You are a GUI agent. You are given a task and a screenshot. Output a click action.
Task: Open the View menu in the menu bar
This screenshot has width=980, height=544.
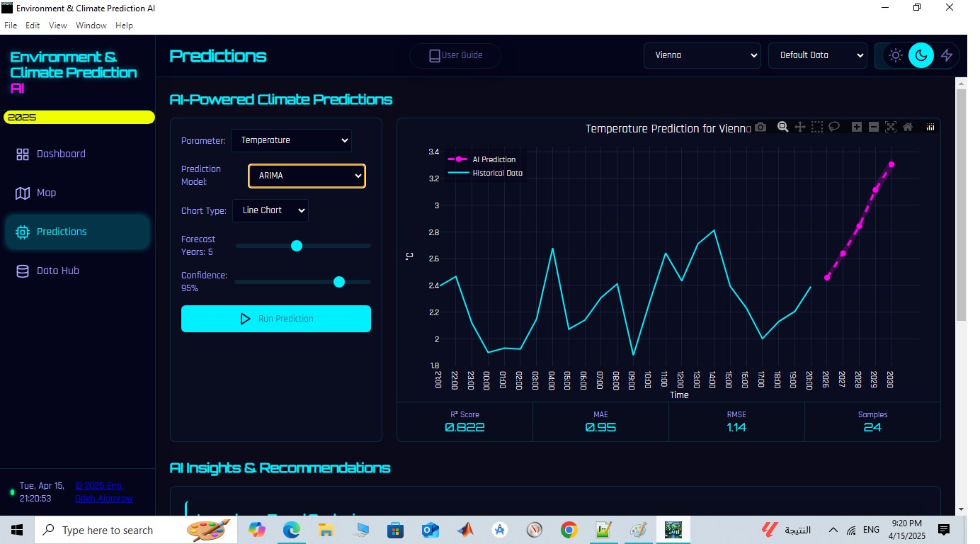[57, 25]
